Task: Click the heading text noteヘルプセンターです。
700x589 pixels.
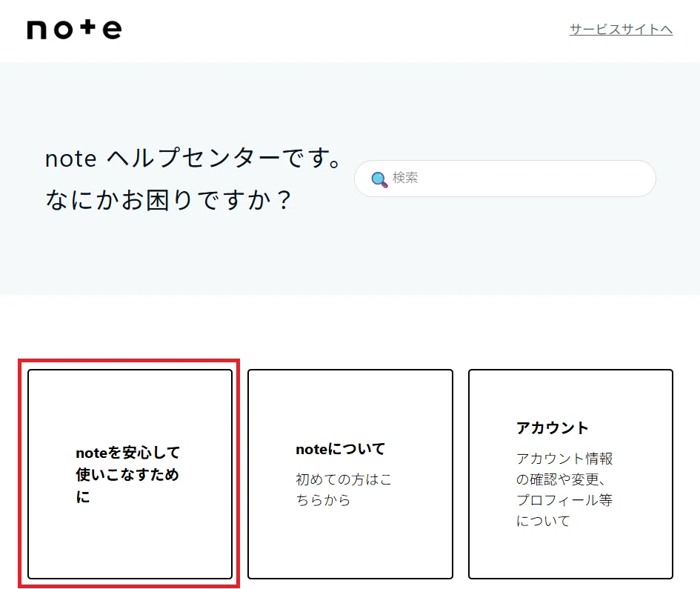Action: [x=194, y=158]
